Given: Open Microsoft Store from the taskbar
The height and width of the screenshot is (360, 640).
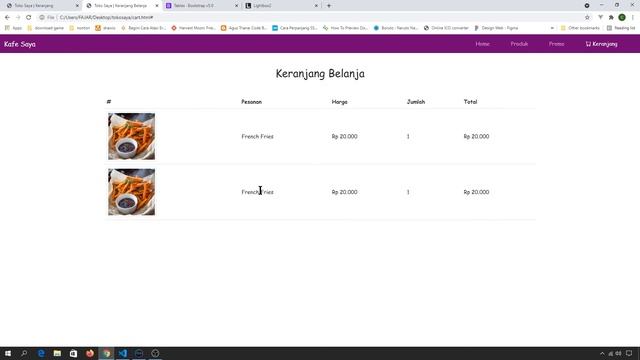Looking at the screenshot, I should point(73,353).
